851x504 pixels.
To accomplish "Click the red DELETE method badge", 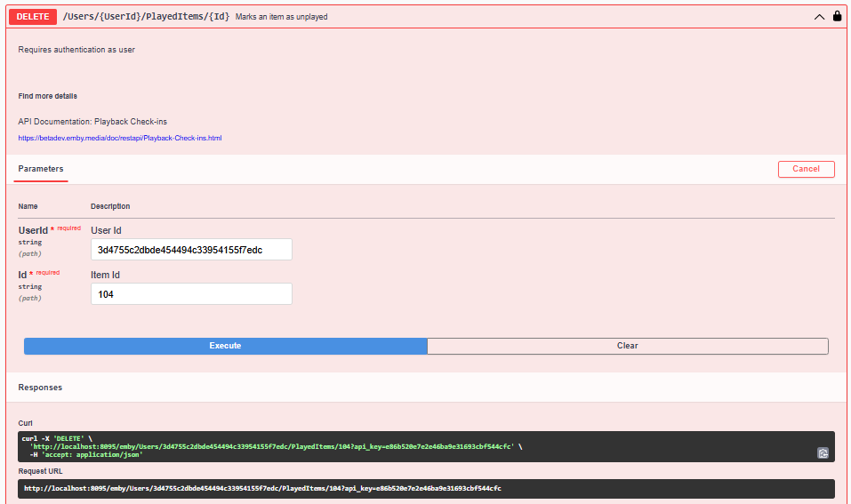I will [33, 17].
